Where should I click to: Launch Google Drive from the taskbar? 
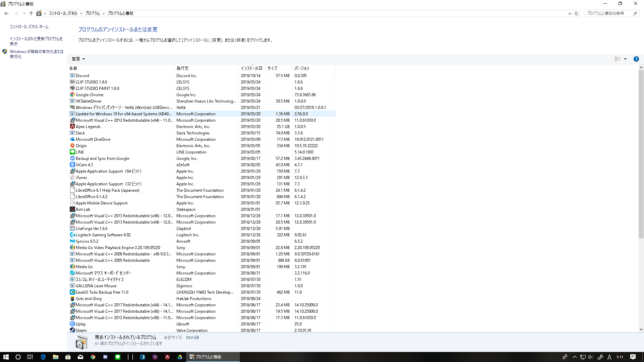point(180,357)
